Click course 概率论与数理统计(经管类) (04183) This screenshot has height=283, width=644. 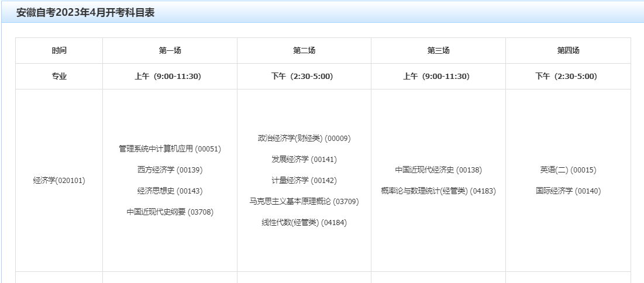click(x=438, y=191)
